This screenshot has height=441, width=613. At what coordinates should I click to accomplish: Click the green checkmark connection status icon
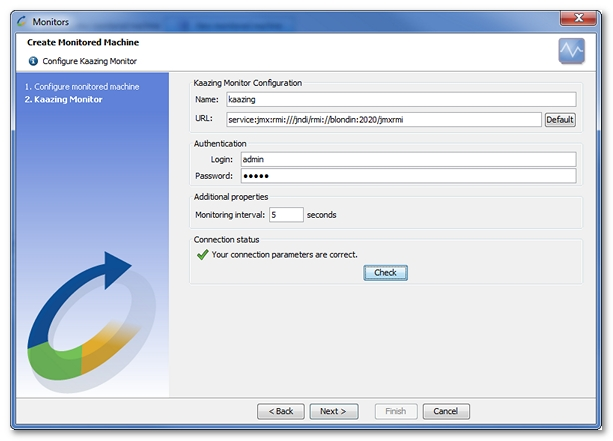click(x=203, y=255)
